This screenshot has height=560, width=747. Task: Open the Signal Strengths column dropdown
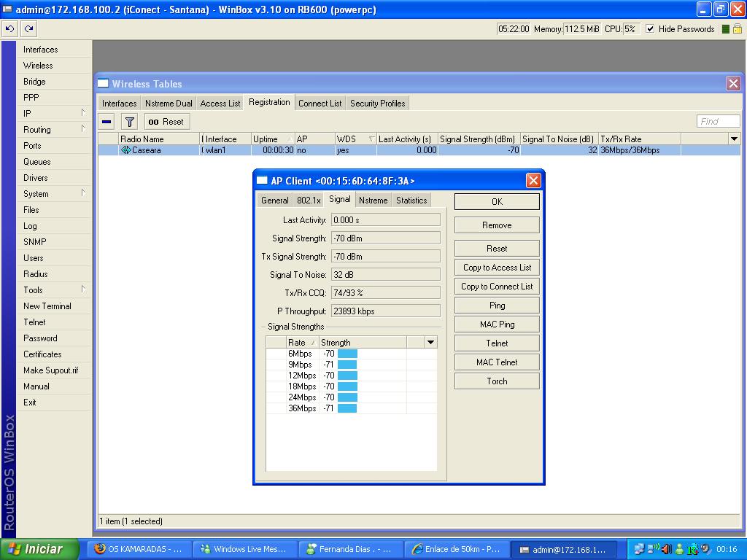pos(430,342)
